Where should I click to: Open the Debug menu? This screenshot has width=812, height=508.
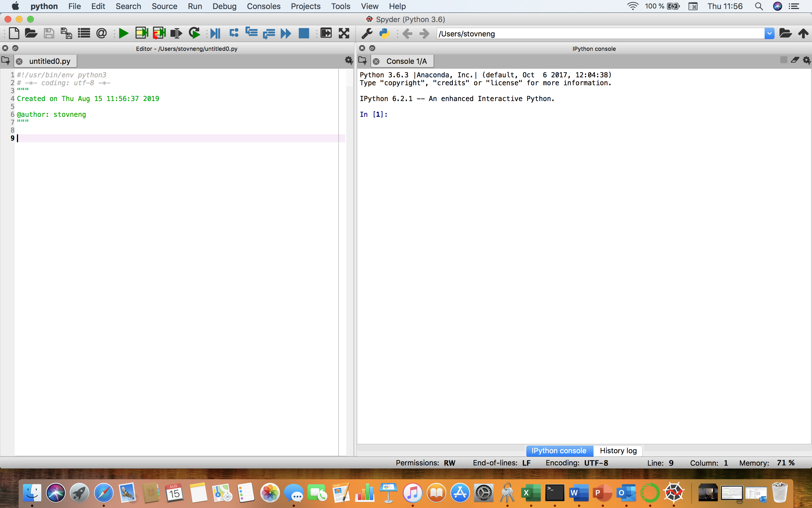224,6
